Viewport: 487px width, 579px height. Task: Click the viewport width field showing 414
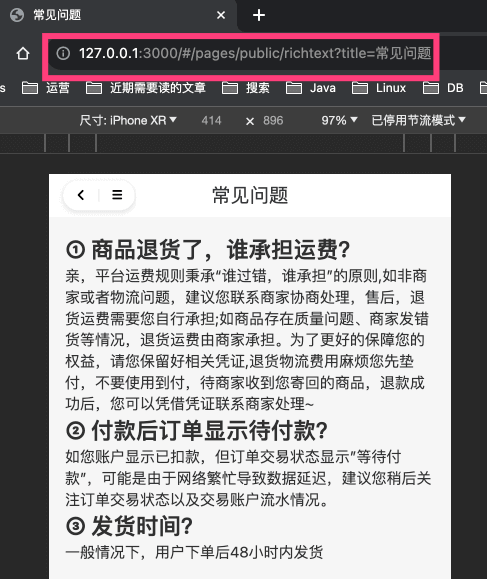point(212,120)
